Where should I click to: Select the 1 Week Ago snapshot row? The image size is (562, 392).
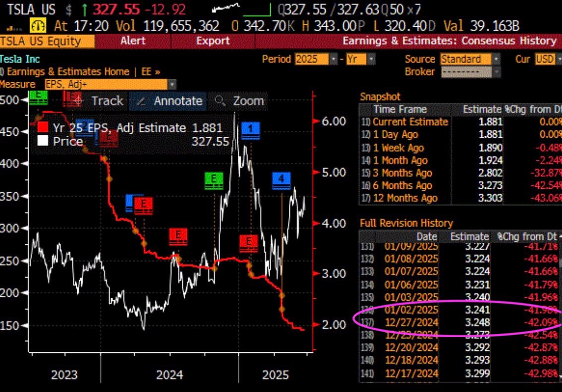coord(460,148)
